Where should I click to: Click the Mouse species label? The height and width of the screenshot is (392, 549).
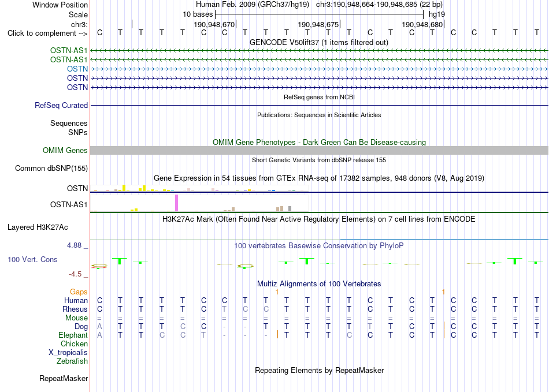76,318
